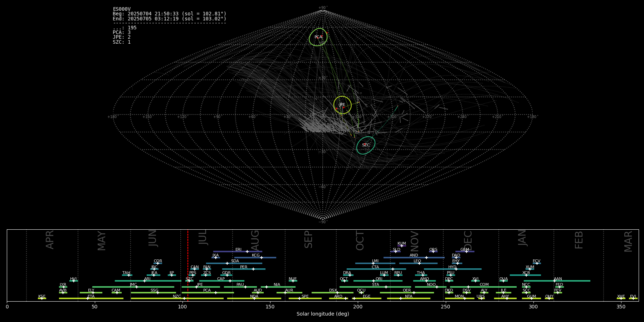Click the SDA shower label in timeline

click(235, 261)
